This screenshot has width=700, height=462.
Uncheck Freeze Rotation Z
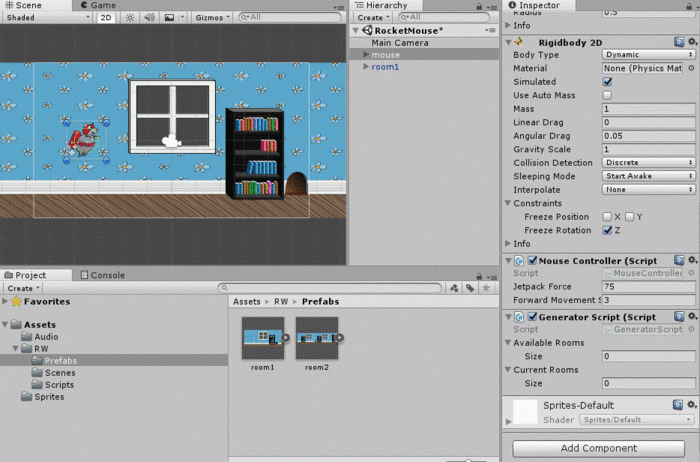607,230
